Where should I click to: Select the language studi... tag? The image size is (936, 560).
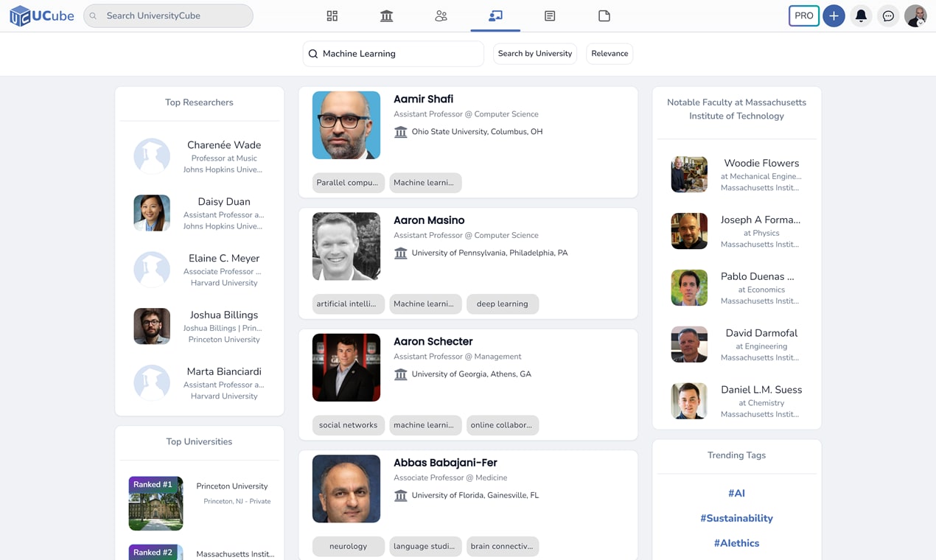tap(425, 546)
